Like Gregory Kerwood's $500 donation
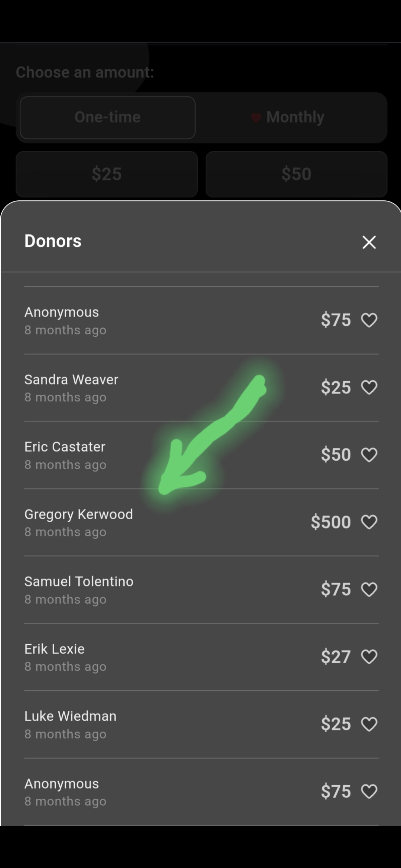 369,522
